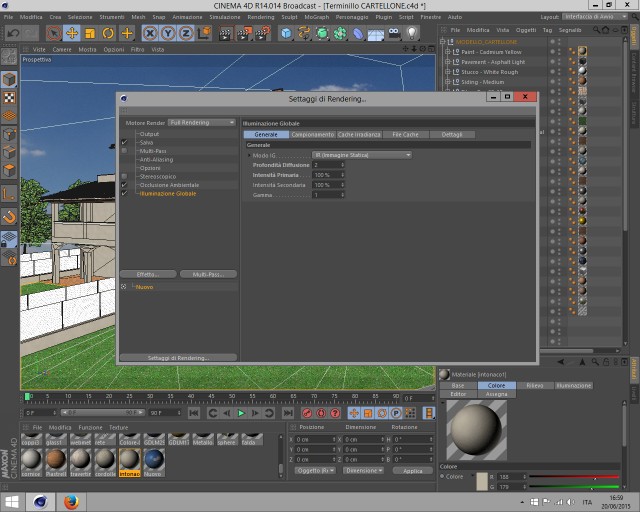Select the Move tool in toolbar
Viewport: 640px width, 512px height.
pyautogui.click(x=72, y=33)
